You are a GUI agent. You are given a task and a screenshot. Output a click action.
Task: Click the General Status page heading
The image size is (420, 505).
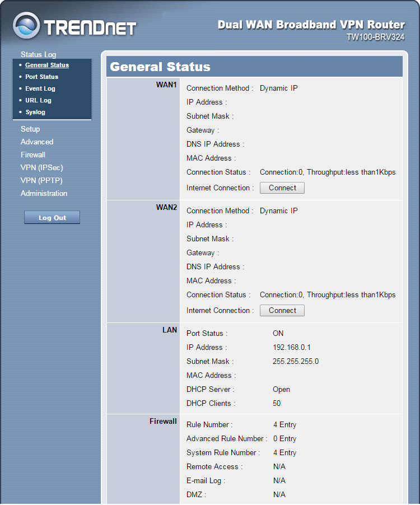tap(160, 67)
